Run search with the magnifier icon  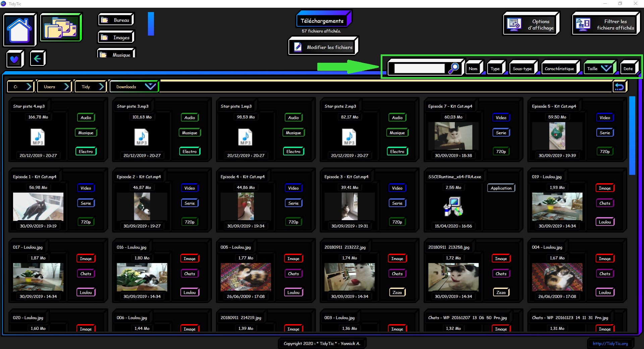tap(453, 68)
